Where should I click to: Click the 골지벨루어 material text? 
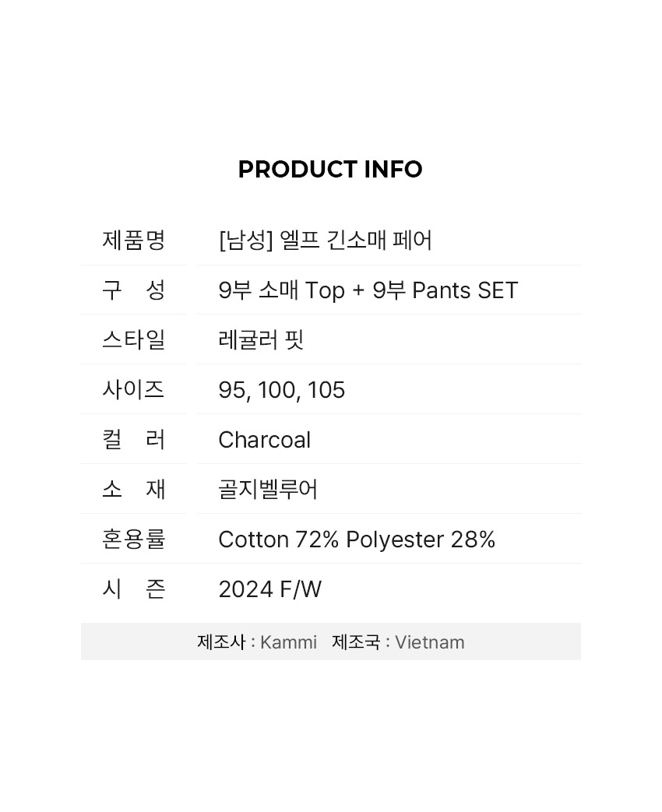point(268,489)
